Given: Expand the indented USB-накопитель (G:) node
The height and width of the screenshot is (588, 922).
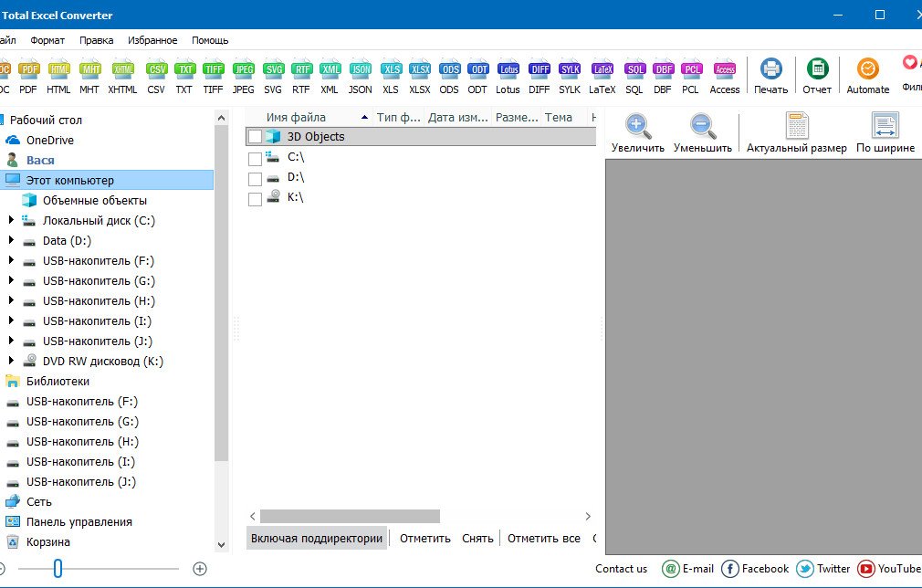Looking at the screenshot, I should (x=11, y=280).
